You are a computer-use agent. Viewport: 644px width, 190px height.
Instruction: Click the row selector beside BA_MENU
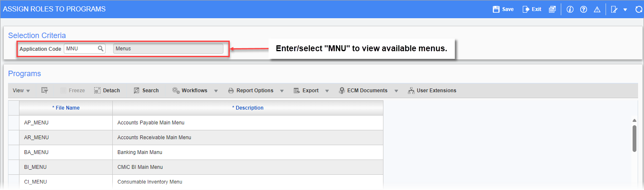pyautogui.click(x=14, y=152)
